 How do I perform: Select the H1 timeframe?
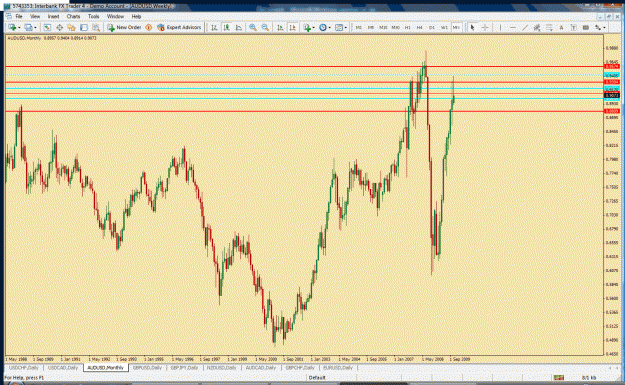click(407, 28)
